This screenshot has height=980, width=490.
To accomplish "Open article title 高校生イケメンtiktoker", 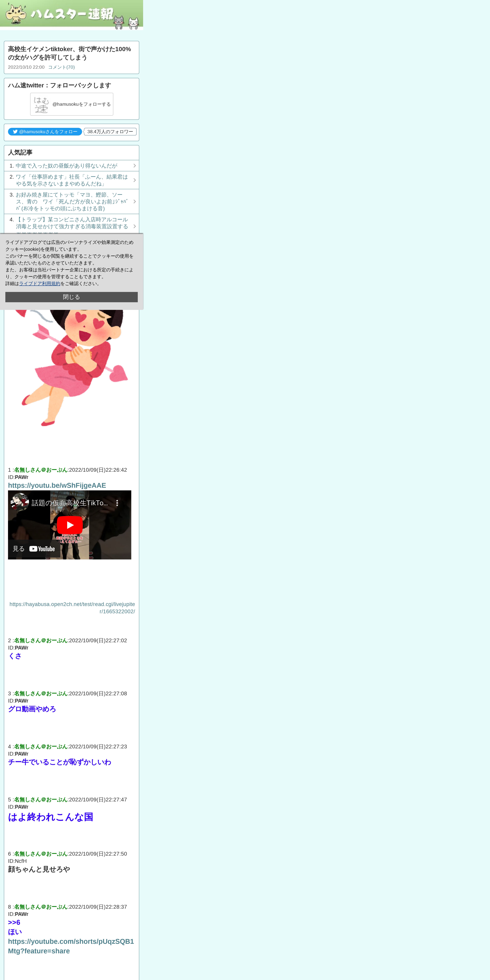I will click(70, 53).
